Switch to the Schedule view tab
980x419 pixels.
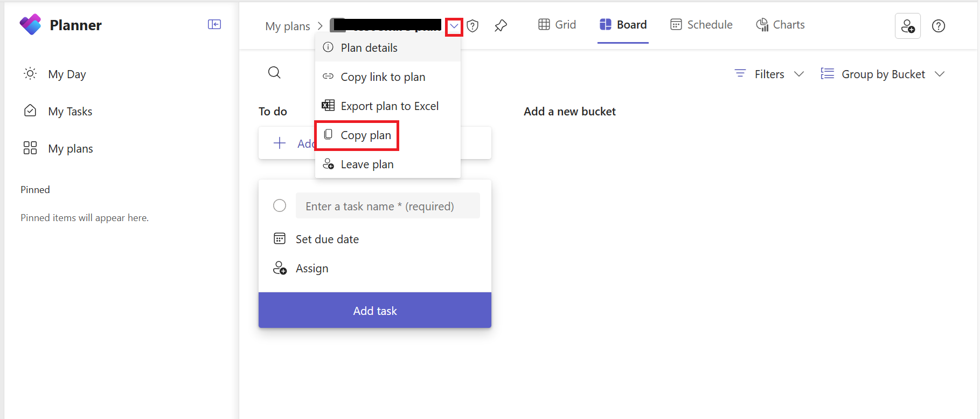(701, 25)
